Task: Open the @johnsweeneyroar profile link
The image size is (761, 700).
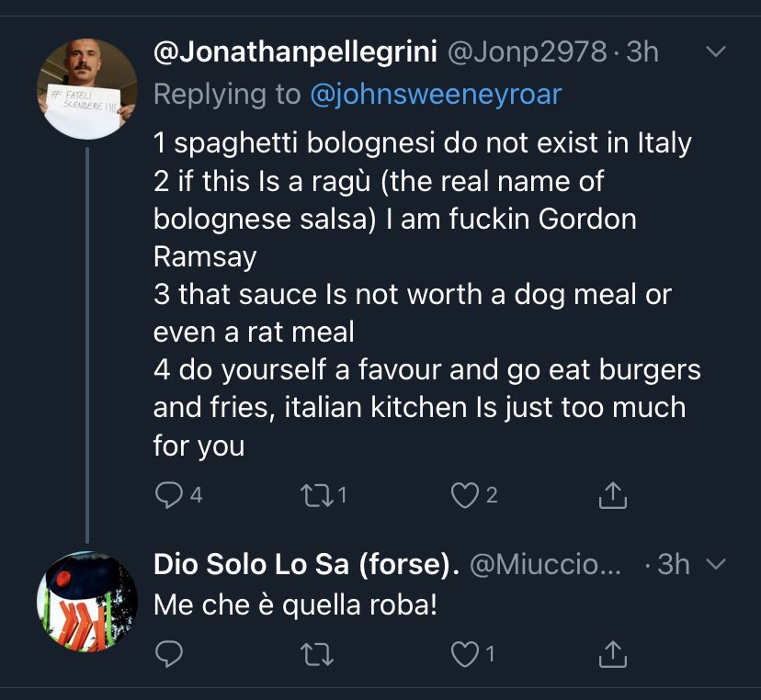Action: click(x=436, y=94)
